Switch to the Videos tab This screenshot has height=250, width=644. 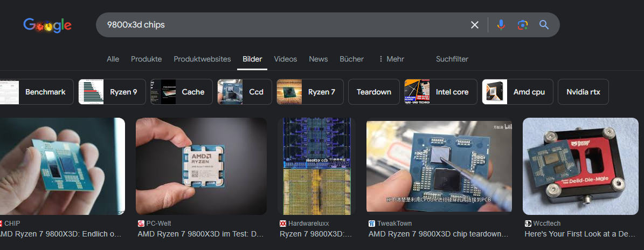click(286, 59)
